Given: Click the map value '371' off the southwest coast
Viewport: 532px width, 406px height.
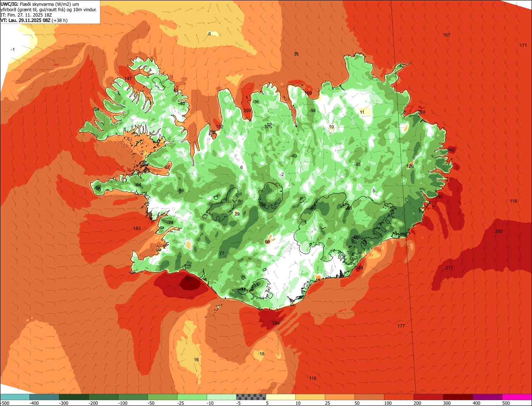Looking at the screenshot, I should point(189,280).
